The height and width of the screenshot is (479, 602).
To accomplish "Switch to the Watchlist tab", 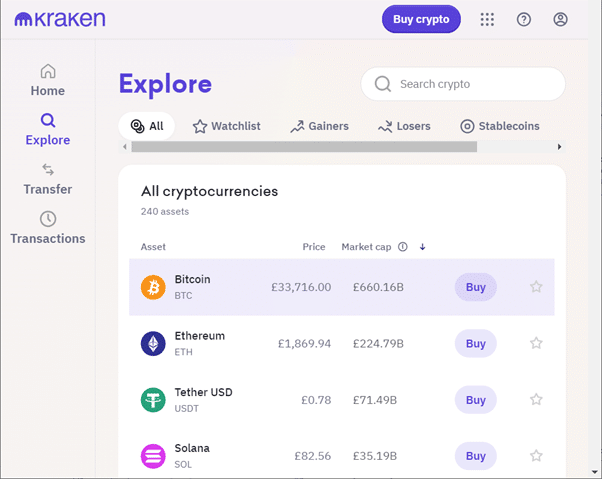I will coord(227,126).
